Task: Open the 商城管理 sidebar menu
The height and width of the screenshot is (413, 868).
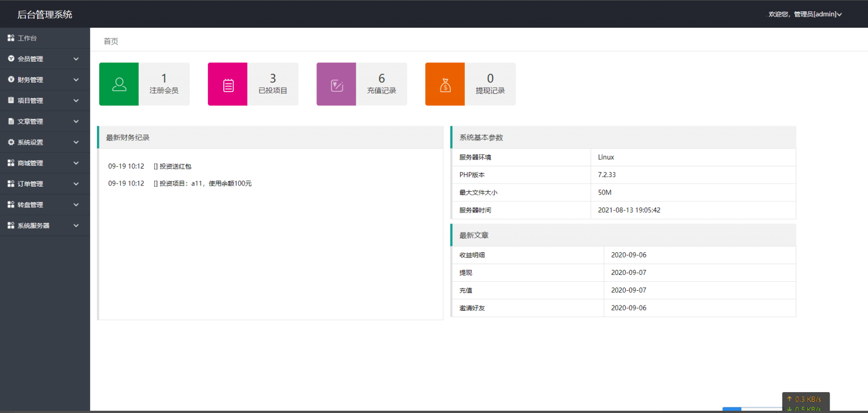Action: (x=31, y=163)
